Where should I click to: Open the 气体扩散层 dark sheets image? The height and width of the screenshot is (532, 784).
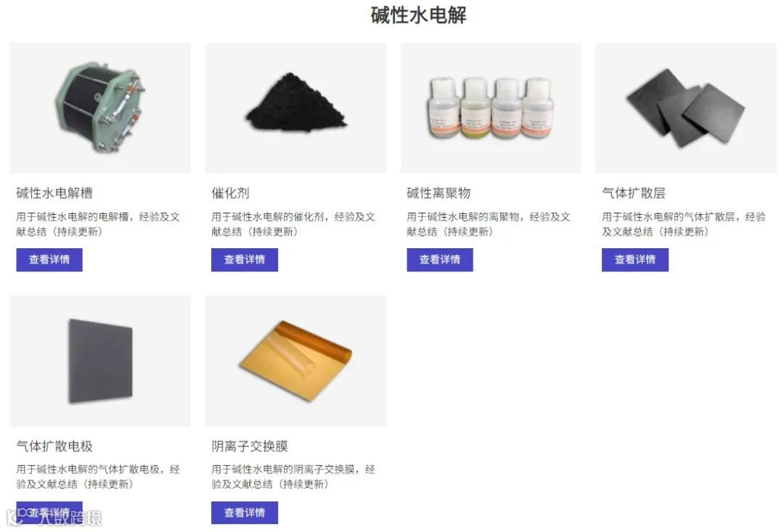[686, 108]
